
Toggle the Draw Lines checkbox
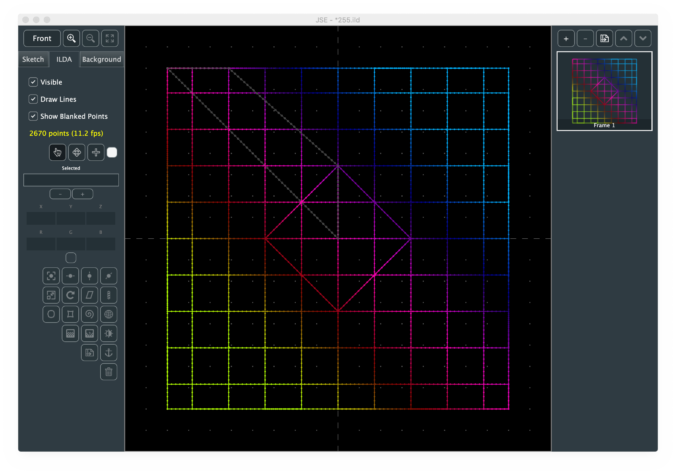[33, 99]
